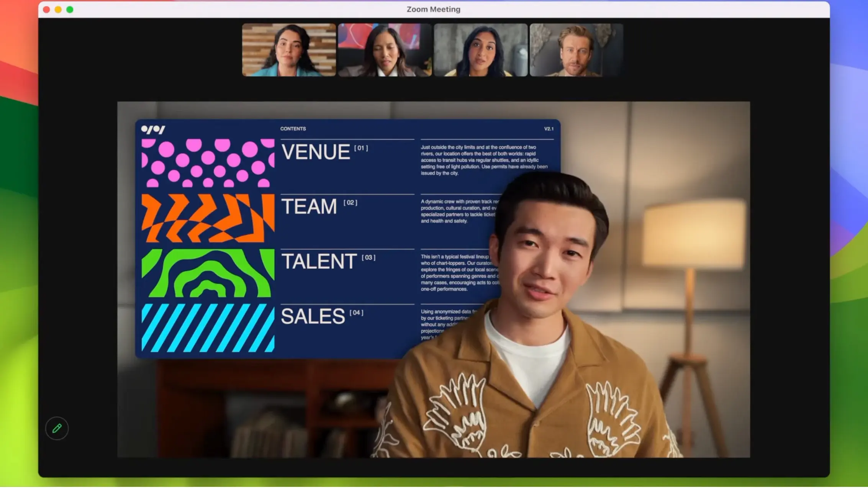Screen dimensions: 868x488
Task: Click the venue description paragraph text
Action: click(x=485, y=160)
